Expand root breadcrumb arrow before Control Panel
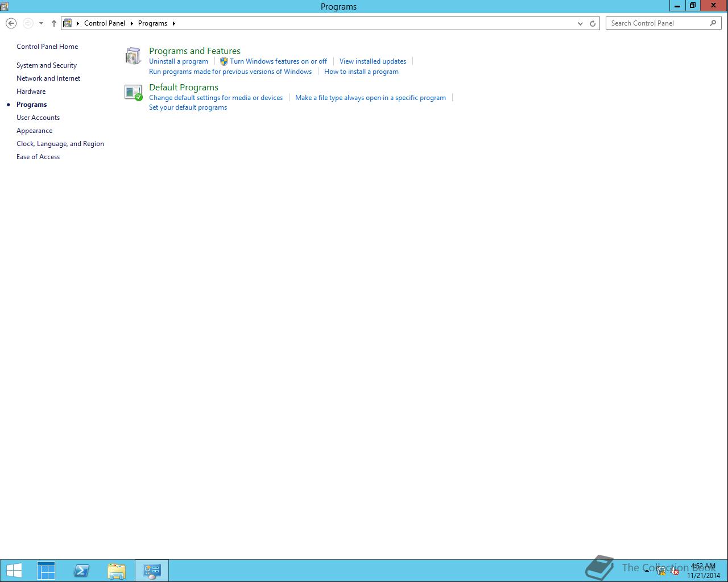Image resolution: width=728 pixels, height=582 pixels. (x=78, y=23)
